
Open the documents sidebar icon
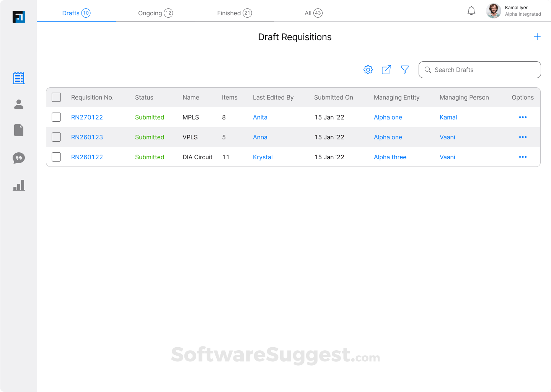point(19,130)
